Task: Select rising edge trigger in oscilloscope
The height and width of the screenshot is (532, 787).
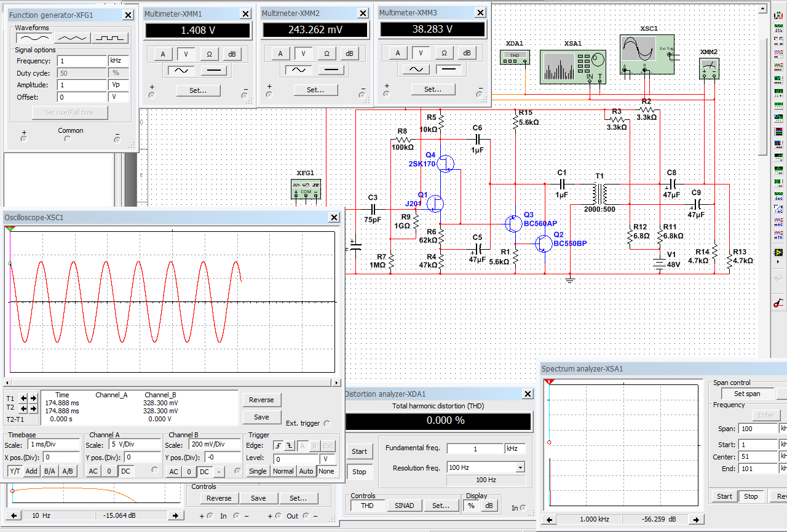Action: (279, 446)
